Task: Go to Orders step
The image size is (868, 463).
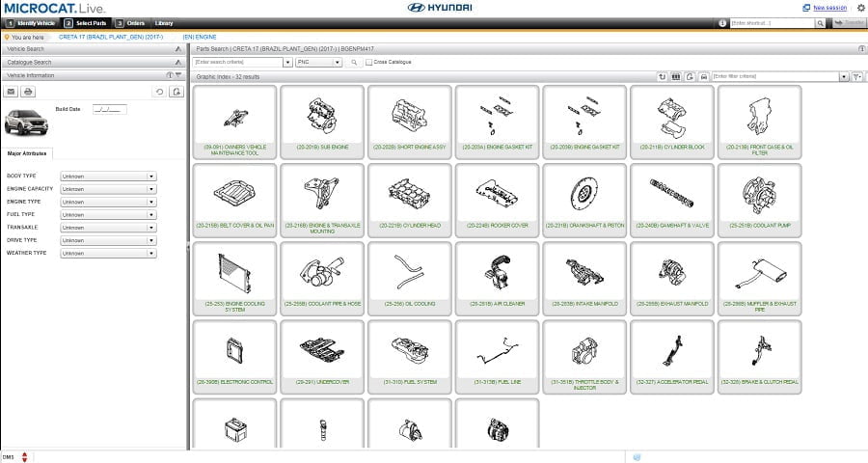Action: tap(130, 23)
